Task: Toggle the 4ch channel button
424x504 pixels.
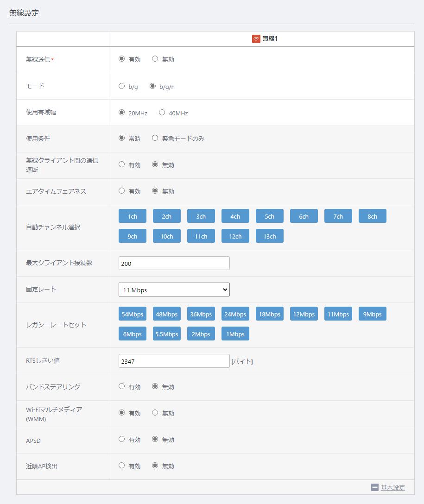Action: tap(235, 216)
